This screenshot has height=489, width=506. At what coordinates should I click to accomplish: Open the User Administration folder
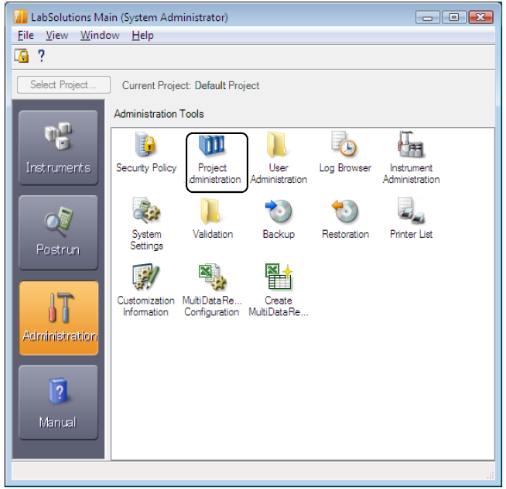click(x=278, y=158)
